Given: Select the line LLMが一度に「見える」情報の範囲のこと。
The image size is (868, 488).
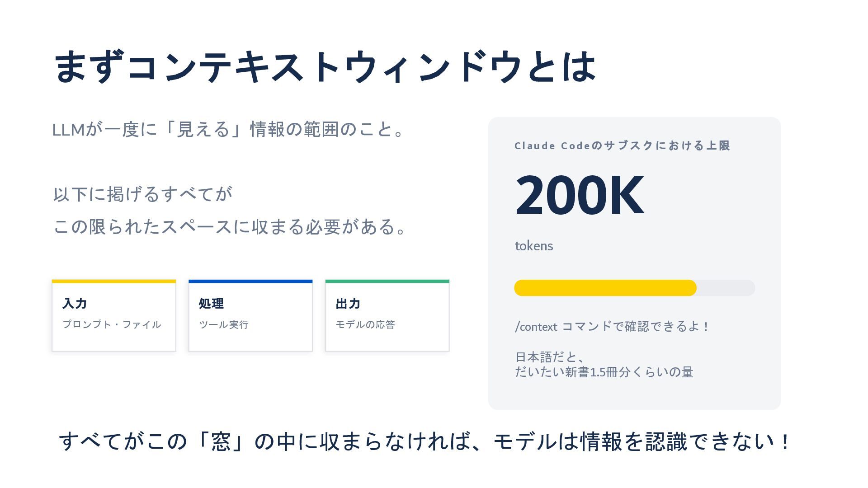Looking at the screenshot, I should [x=228, y=130].
